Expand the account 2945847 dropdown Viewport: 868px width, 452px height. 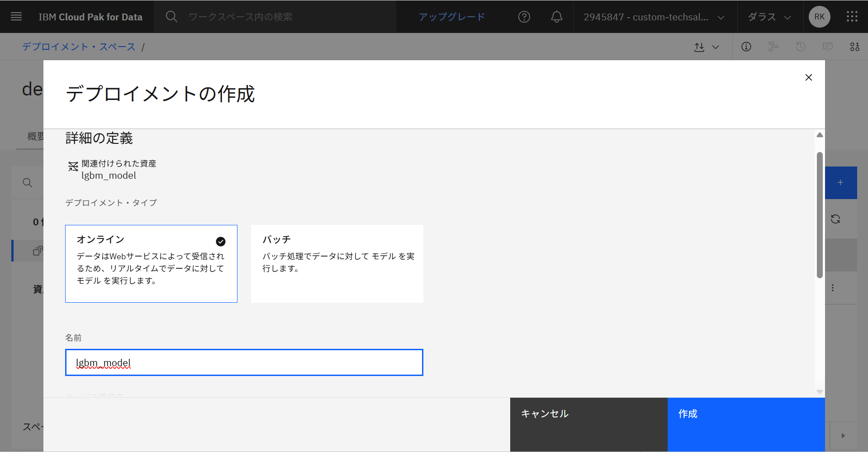(x=655, y=17)
